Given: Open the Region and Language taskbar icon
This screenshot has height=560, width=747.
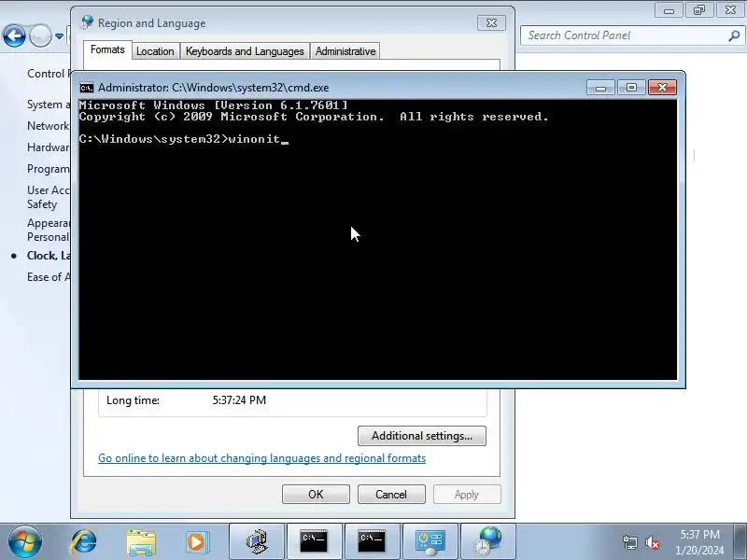Looking at the screenshot, I should point(488,542).
